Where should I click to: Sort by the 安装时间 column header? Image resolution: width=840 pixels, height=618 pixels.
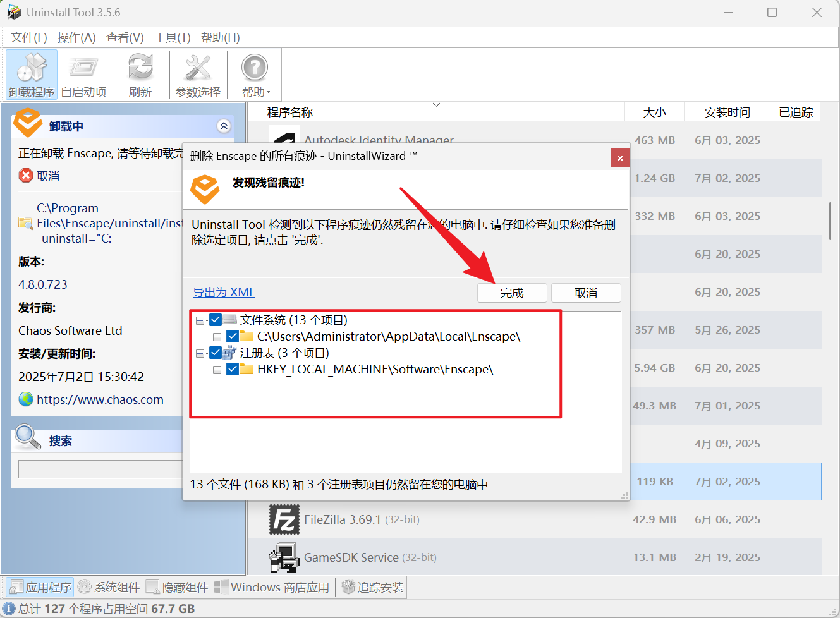[727, 112]
